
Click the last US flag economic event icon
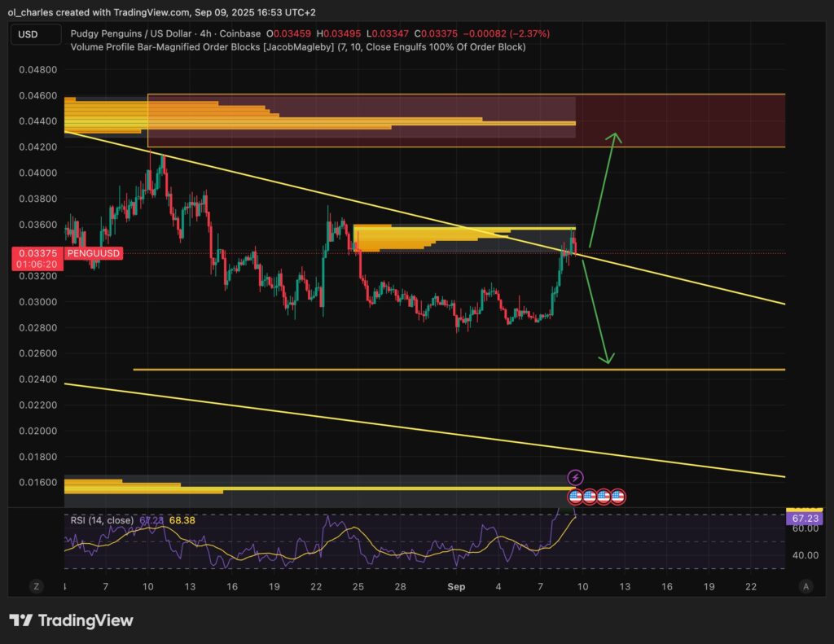(618, 496)
